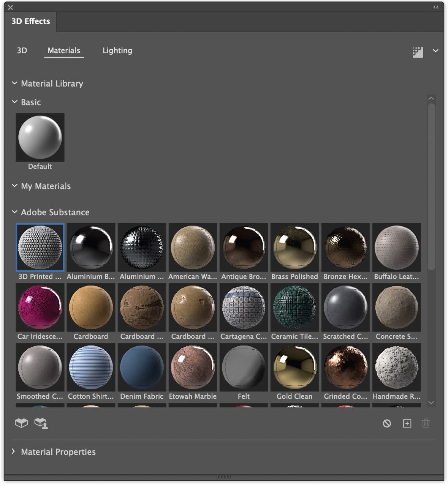Select the Cotton Shirt... striped material
The height and width of the screenshot is (486, 448).
(91, 367)
